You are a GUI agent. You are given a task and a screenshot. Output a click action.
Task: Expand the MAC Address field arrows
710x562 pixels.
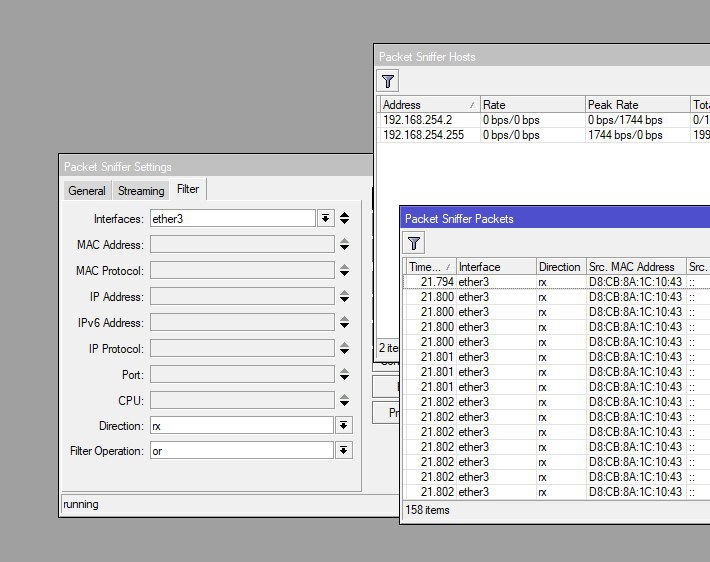[345, 244]
